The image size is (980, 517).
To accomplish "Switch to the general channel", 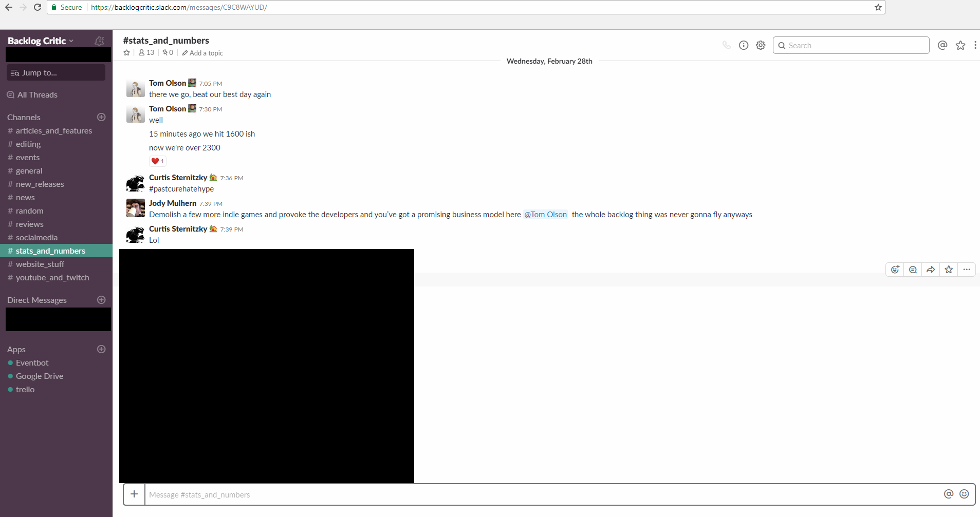I will pos(29,171).
